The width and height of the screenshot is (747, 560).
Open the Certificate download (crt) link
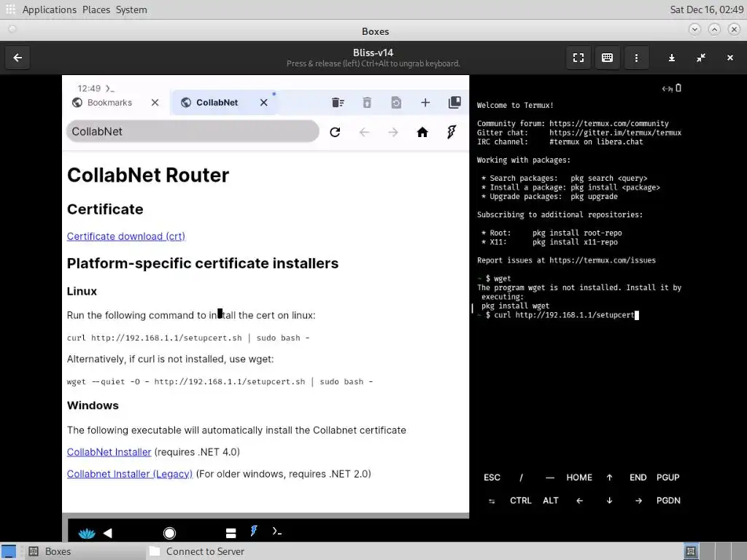pyautogui.click(x=125, y=236)
